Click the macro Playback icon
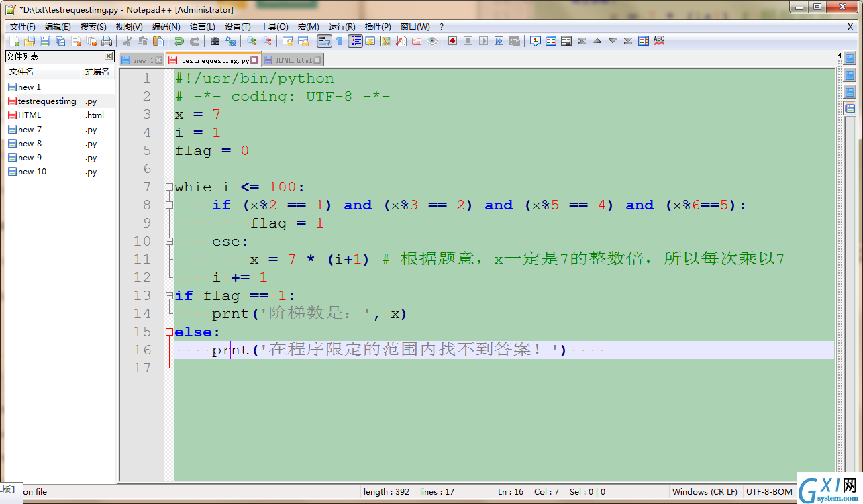This screenshot has width=863, height=504. (x=483, y=41)
